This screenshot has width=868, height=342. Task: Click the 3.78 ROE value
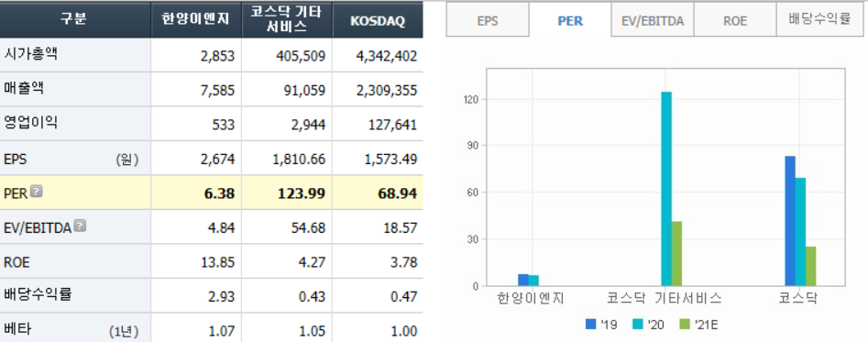pyautogui.click(x=404, y=262)
